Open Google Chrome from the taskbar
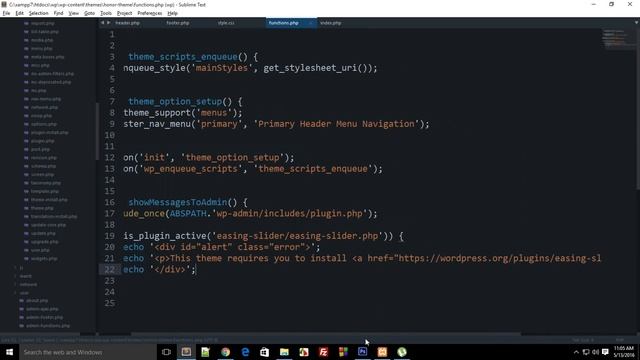The image size is (640, 360). pos(225,352)
